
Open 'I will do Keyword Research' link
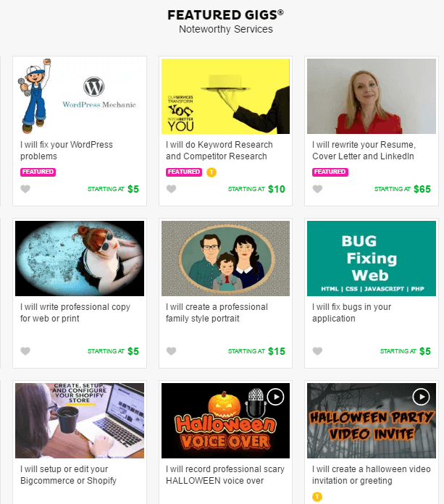point(219,151)
